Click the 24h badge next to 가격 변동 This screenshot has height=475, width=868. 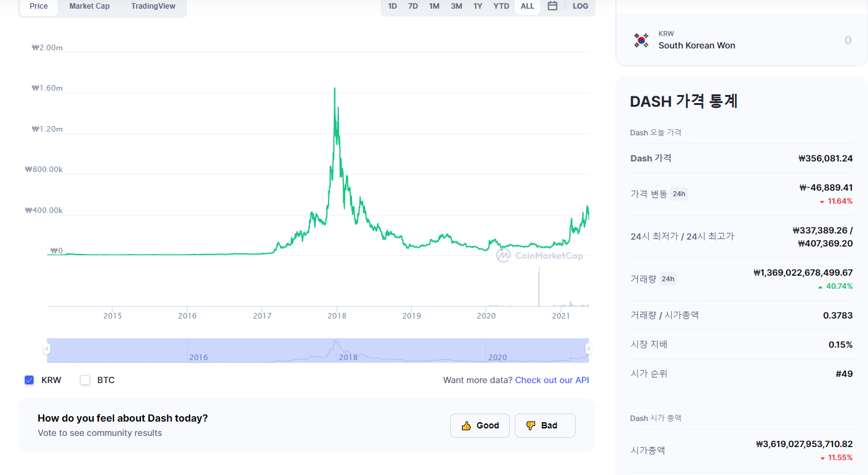pos(679,194)
